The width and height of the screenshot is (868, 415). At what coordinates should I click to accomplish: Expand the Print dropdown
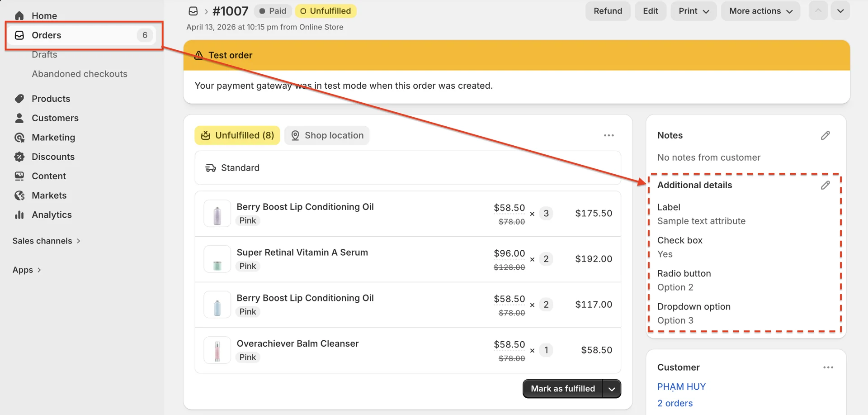click(x=693, y=11)
